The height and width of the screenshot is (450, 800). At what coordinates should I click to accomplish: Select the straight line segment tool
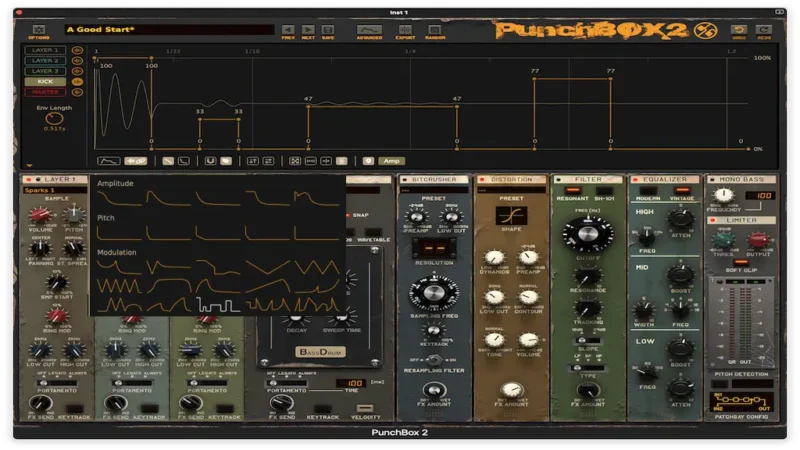click(168, 161)
